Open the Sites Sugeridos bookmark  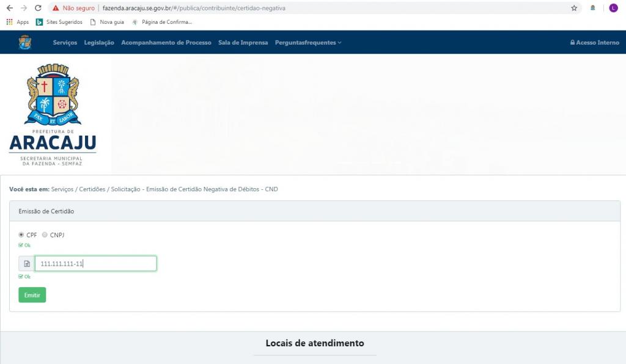coord(59,22)
